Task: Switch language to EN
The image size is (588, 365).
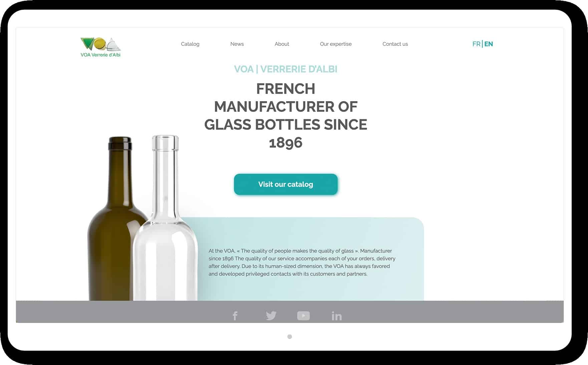Action: pyautogui.click(x=489, y=44)
